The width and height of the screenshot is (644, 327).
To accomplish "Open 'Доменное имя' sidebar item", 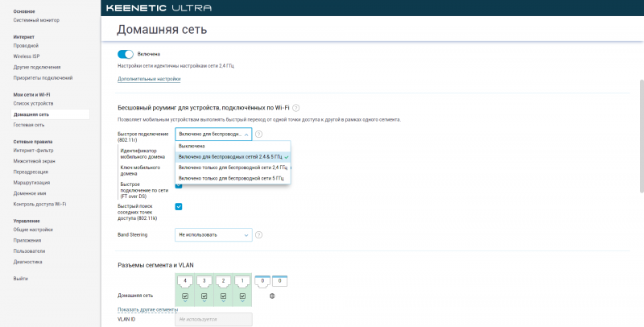I will (30, 193).
